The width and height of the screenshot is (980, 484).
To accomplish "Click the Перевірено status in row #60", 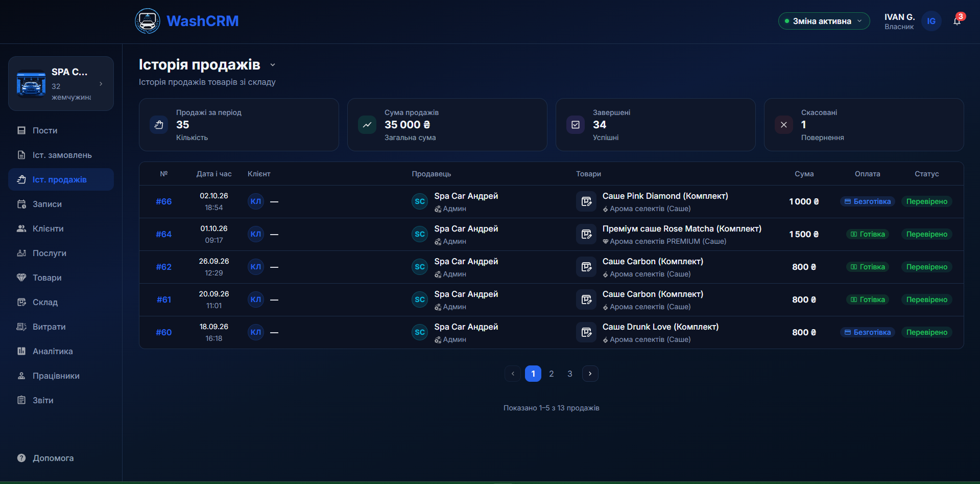I will (927, 332).
